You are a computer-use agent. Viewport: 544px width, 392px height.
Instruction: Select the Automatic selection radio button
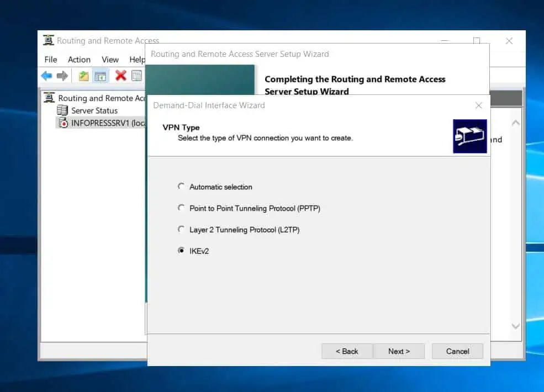pos(181,187)
